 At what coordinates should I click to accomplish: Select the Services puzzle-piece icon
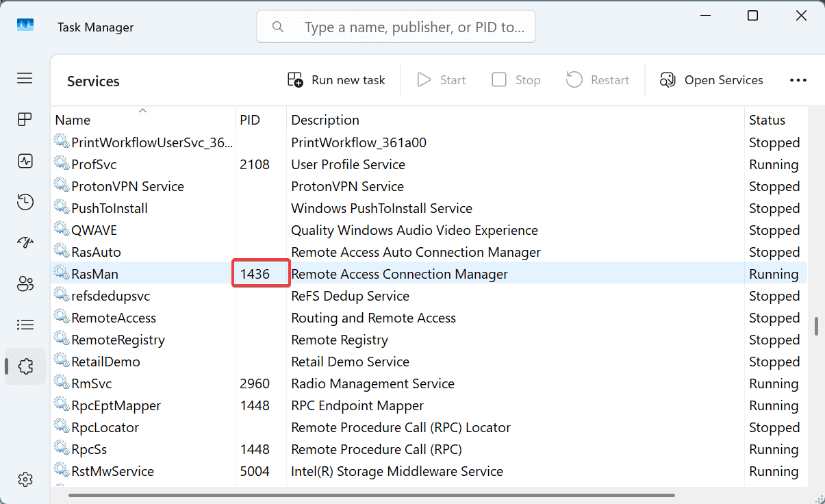pyautogui.click(x=25, y=366)
